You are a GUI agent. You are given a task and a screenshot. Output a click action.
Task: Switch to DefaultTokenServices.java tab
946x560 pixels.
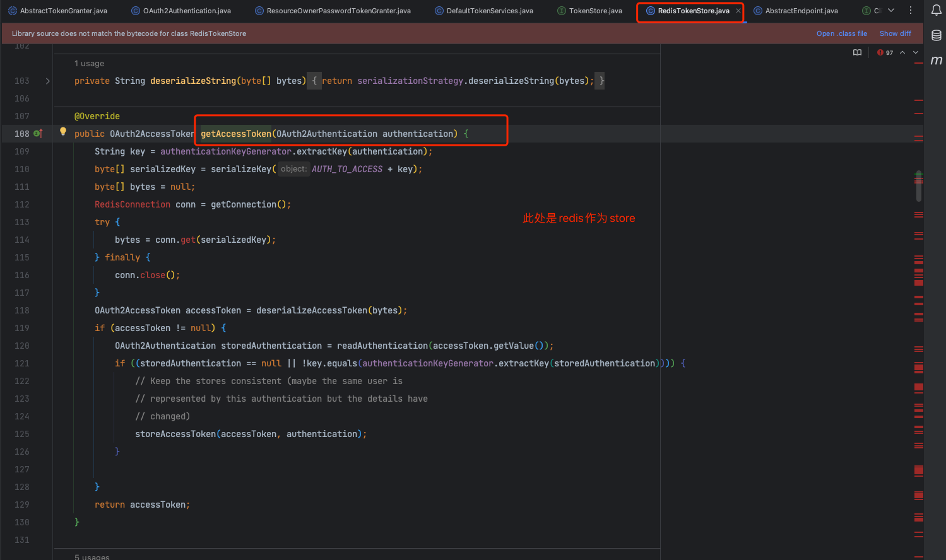click(489, 11)
